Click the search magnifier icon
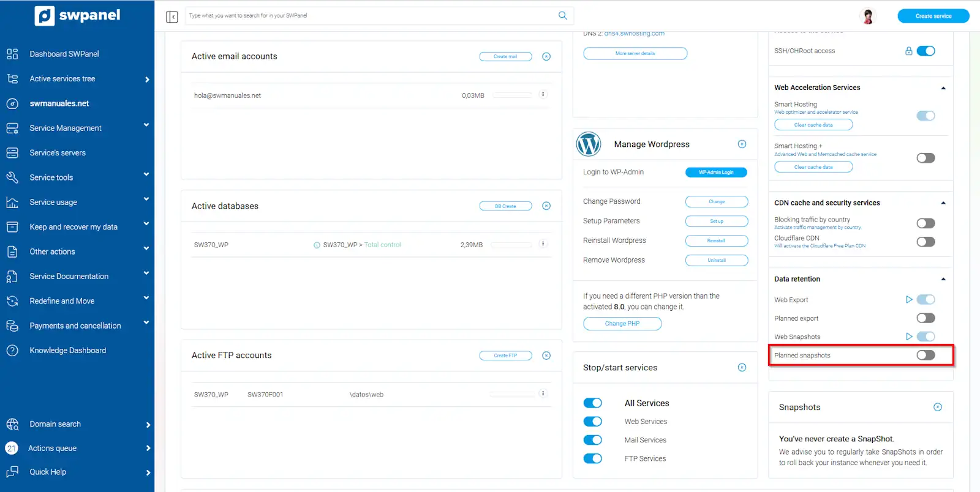 click(562, 15)
